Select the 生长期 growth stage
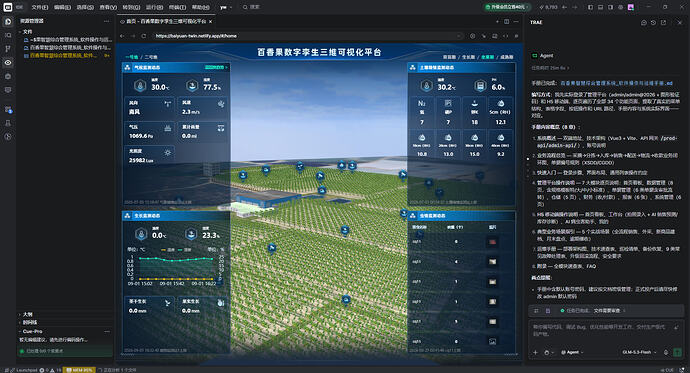The height and width of the screenshot is (373, 690). pyautogui.click(x=468, y=57)
